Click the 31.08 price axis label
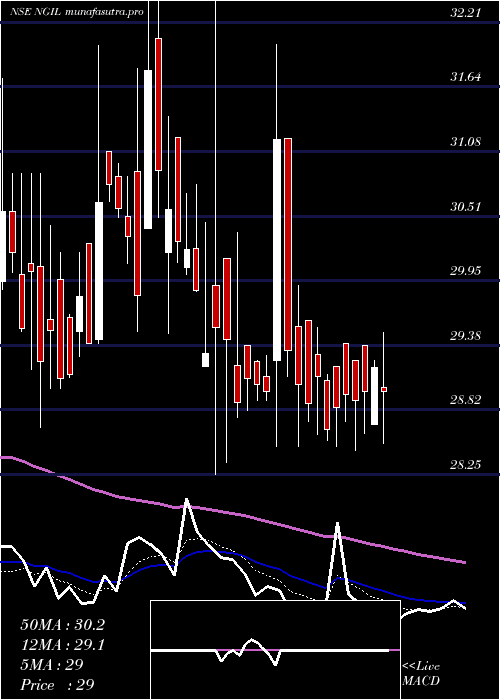The width and height of the screenshot is (500, 700). 465,142
